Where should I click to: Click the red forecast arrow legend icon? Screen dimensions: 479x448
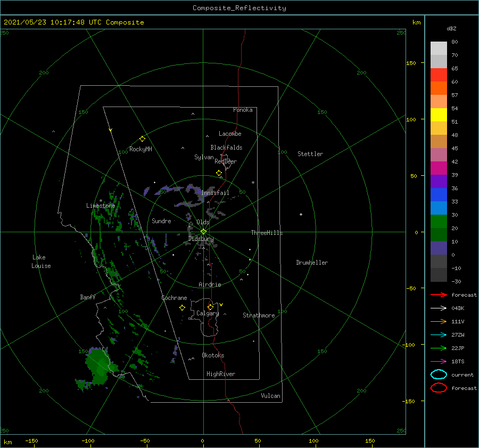(439, 295)
